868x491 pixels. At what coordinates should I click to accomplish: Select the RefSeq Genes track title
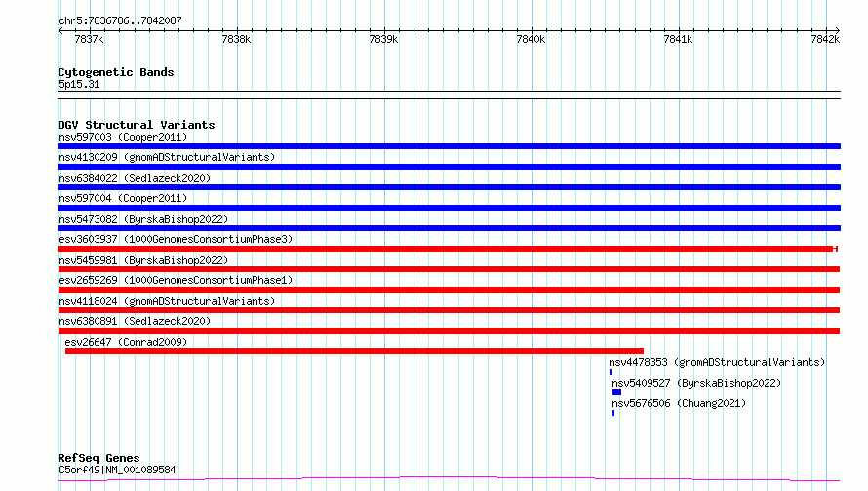coord(99,458)
